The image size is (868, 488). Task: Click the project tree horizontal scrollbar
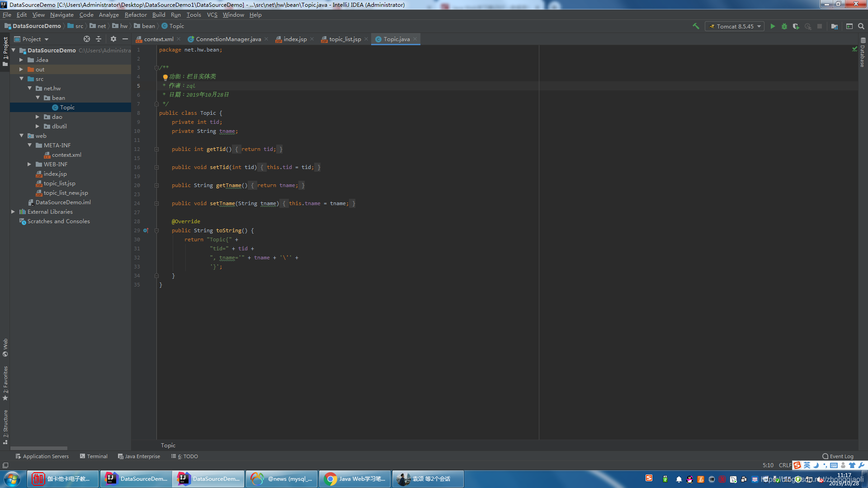(x=38, y=448)
